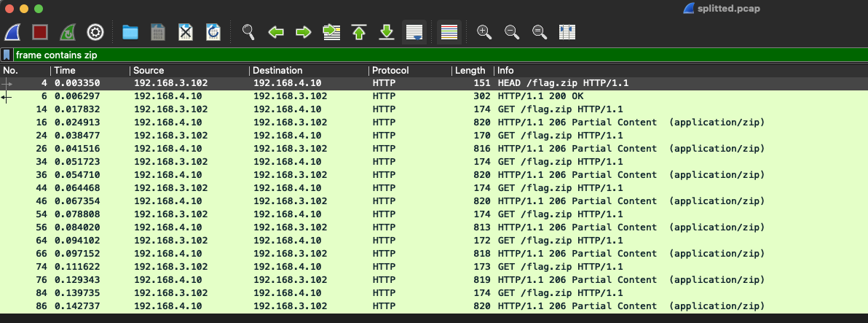Start capturing packets with shark fin icon

(12, 32)
